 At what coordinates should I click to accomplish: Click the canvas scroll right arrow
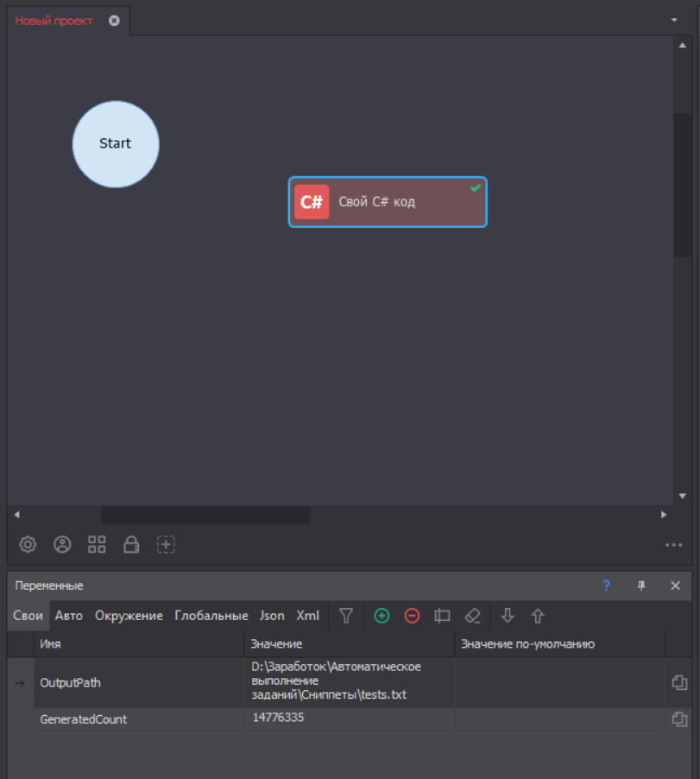pos(664,515)
